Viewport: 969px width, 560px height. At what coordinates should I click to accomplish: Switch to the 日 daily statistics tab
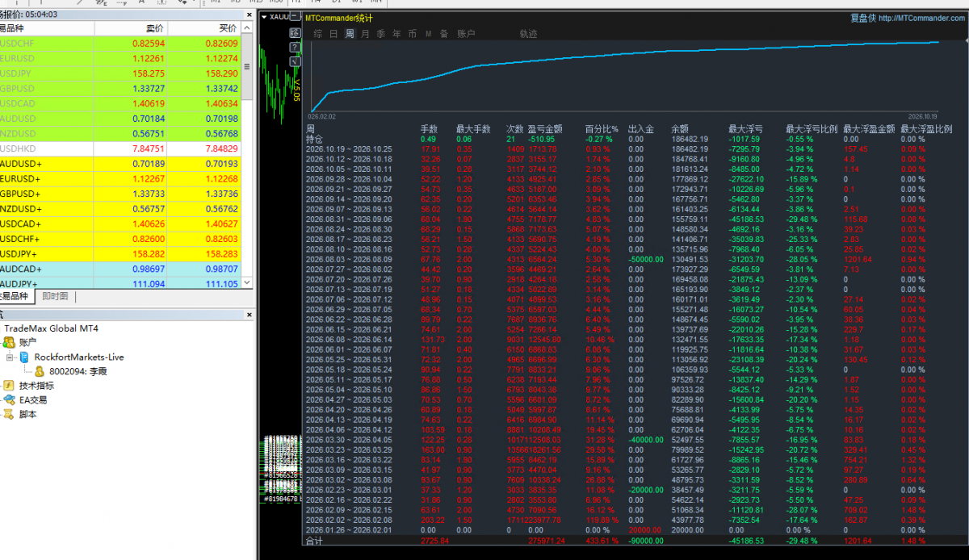(x=333, y=34)
